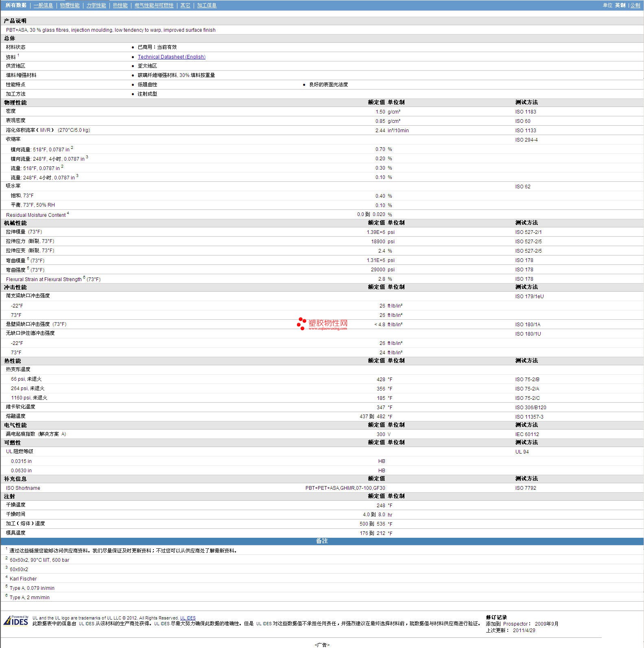Click the blue 备注 notes header bar
Viewport: 644px width, 648px height.
[x=322, y=541]
